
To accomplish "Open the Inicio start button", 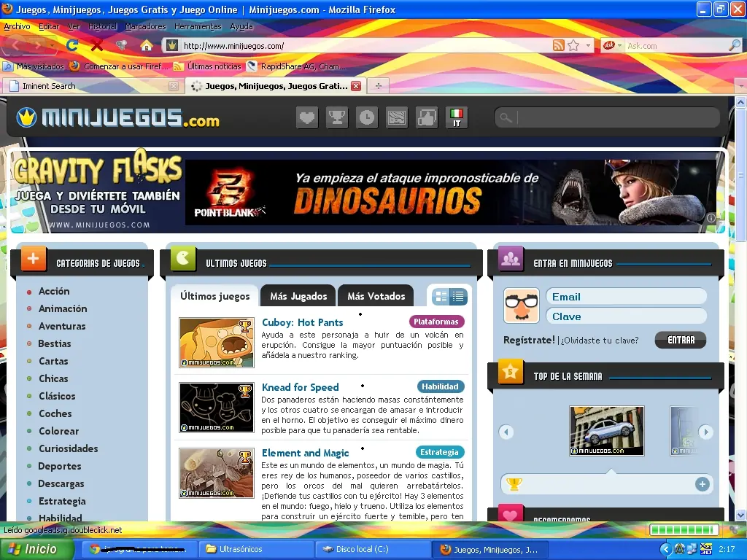I will pos(36,549).
